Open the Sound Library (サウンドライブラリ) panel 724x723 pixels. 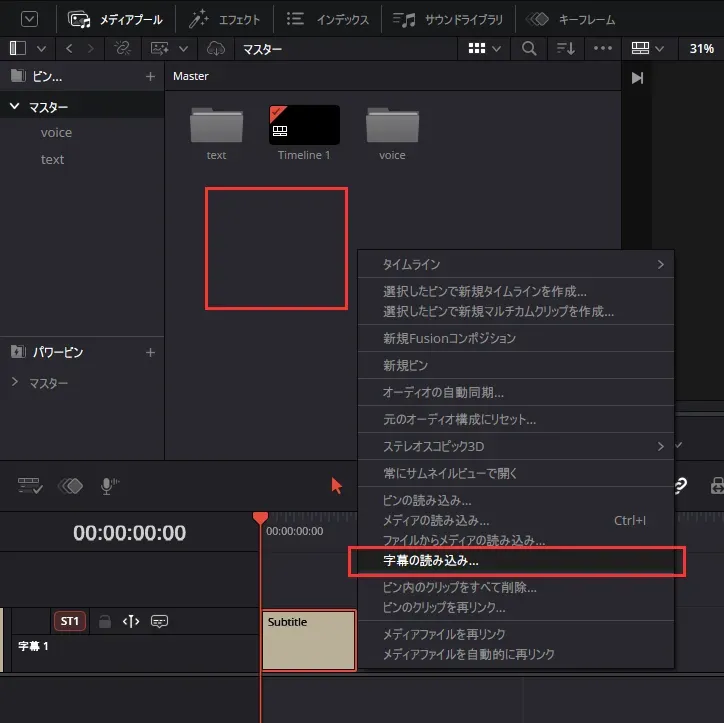448,19
